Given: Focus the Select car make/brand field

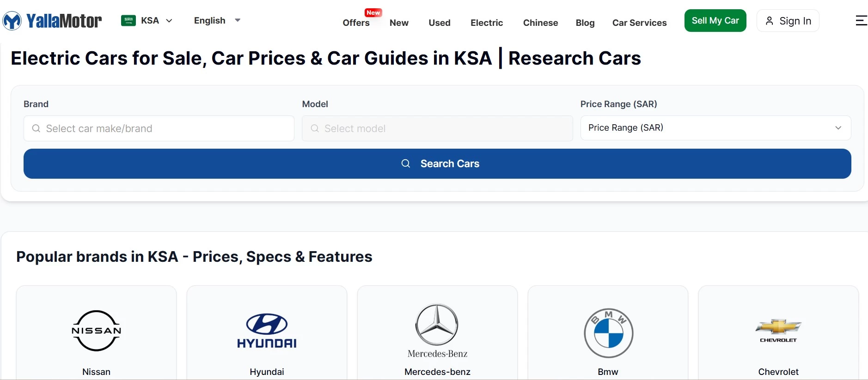Looking at the screenshot, I should (x=159, y=128).
